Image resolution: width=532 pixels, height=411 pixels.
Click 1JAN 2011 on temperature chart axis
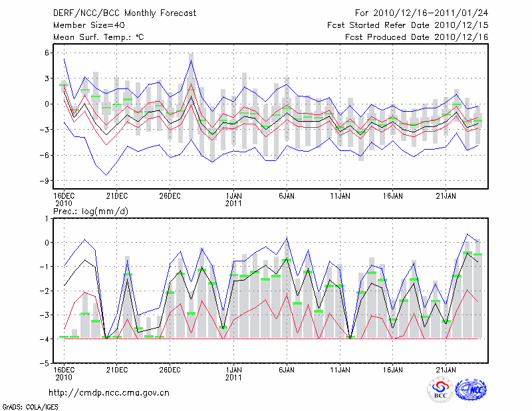coord(233,199)
